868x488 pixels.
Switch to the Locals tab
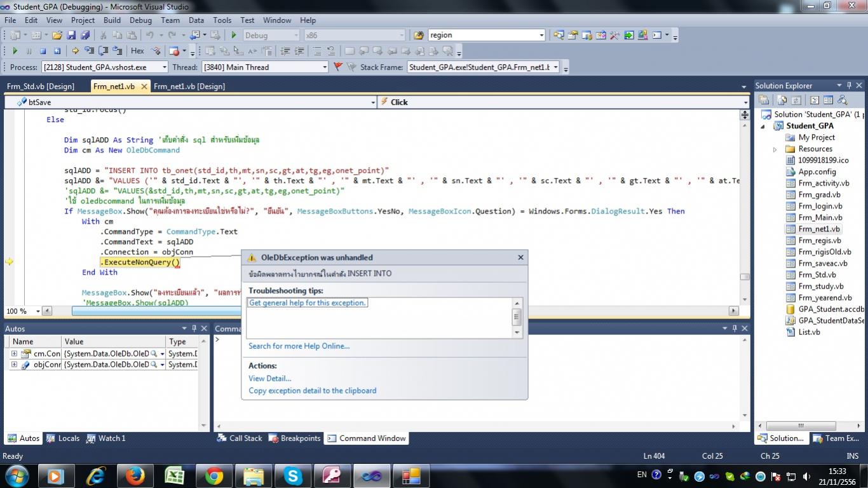click(x=63, y=438)
